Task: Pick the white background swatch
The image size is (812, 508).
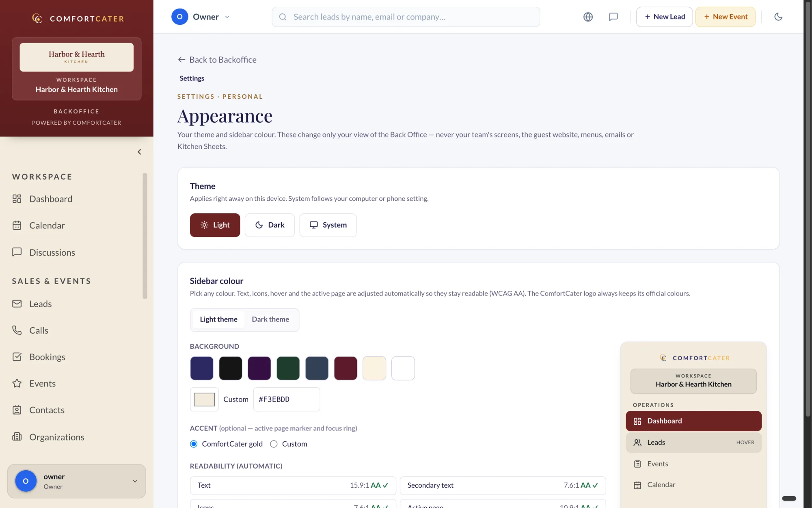Action: point(403,368)
